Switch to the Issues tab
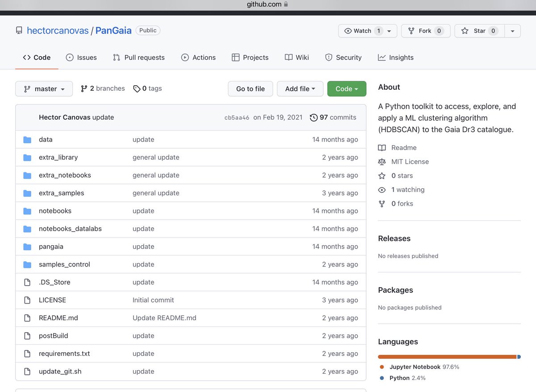Screen dimensions: 536x392 (x=81, y=58)
